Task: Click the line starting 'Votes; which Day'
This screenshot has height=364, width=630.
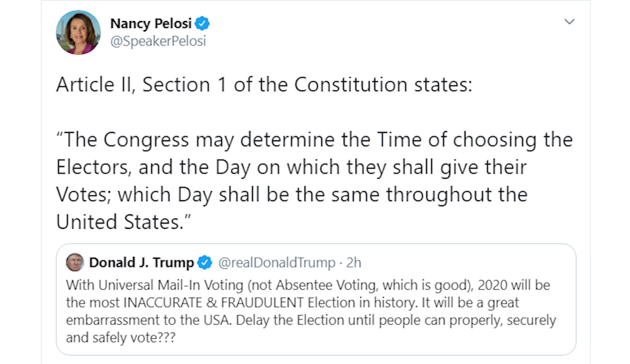Action: (x=291, y=195)
